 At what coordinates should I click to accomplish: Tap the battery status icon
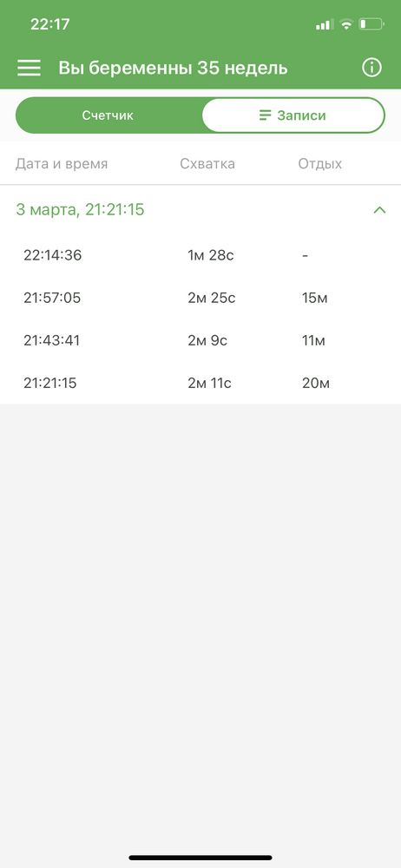point(371,24)
